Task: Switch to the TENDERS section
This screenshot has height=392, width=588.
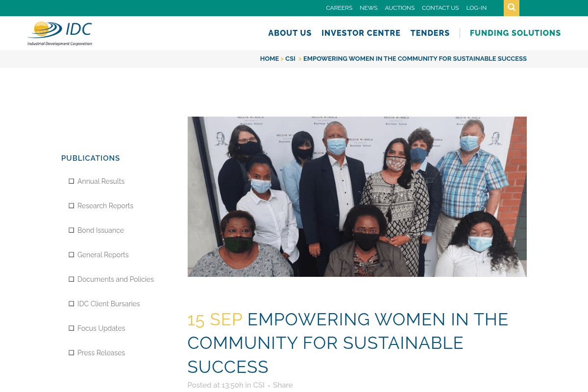Action: tap(430, 33)
